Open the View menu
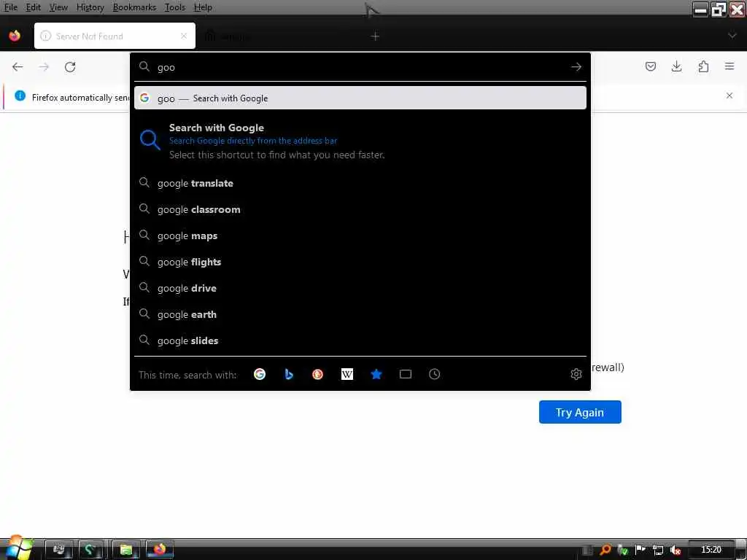Image resolution: width=747 pixels, height=560 pixels. point(58,7)
